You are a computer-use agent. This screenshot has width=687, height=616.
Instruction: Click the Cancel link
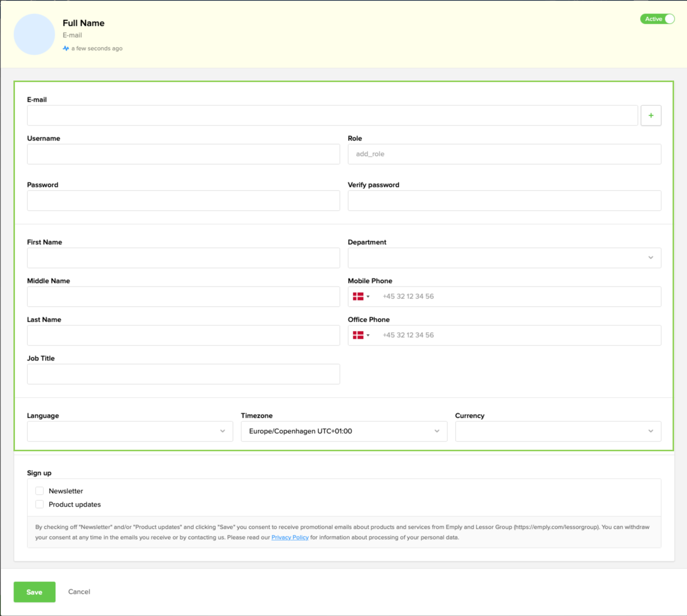[x=79, y=592]
